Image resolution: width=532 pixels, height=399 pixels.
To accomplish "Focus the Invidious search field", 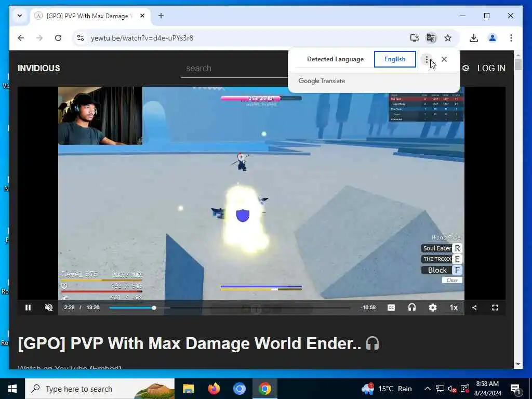I will 234,69.
